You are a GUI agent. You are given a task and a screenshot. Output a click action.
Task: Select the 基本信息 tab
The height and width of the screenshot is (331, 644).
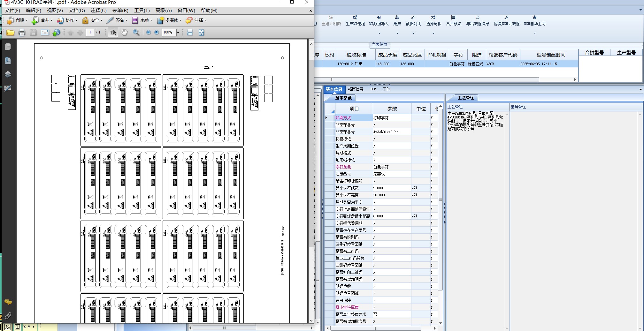click(334, 89)
